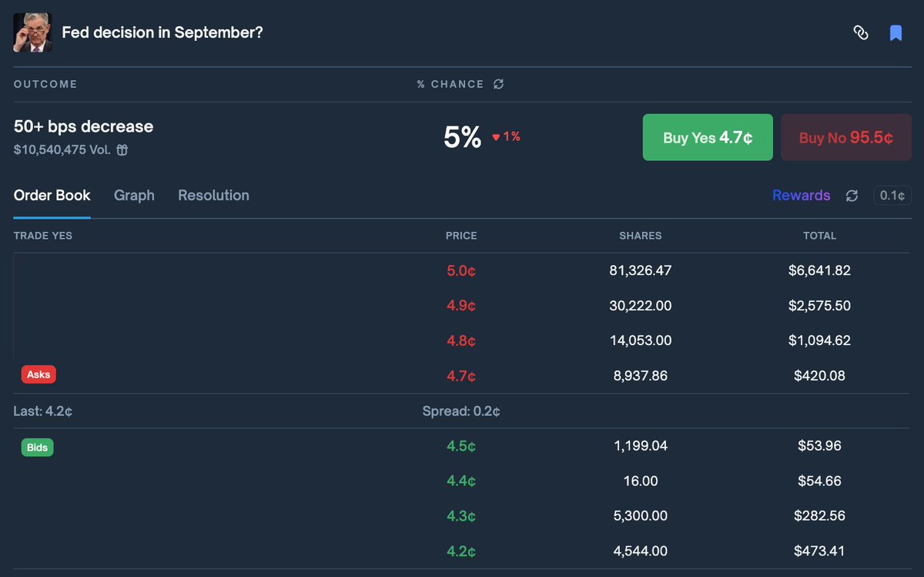Open the Rewards link
The height and width of the screenshot is (577, 924).
[x=801, y=196]
